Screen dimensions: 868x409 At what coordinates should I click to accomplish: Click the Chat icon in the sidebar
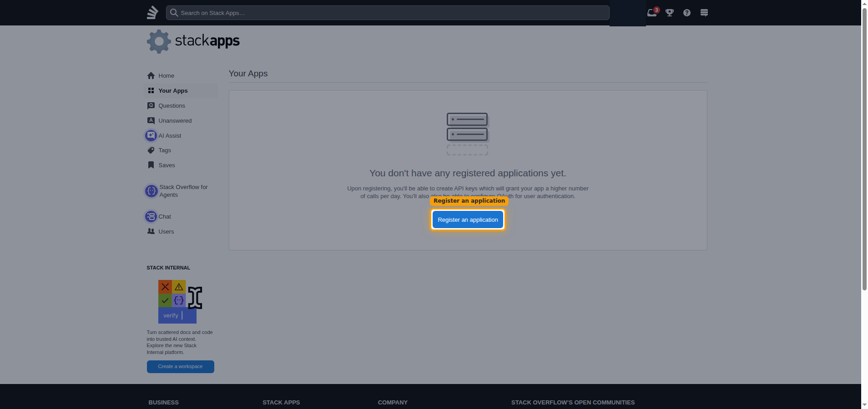(x=151, y=216)
